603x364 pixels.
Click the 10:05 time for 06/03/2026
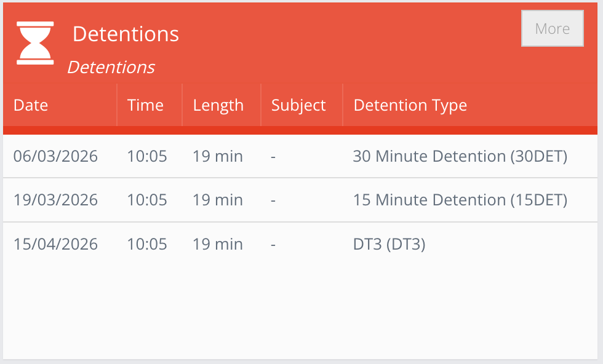pyautogui.click(x=147, y=156)
